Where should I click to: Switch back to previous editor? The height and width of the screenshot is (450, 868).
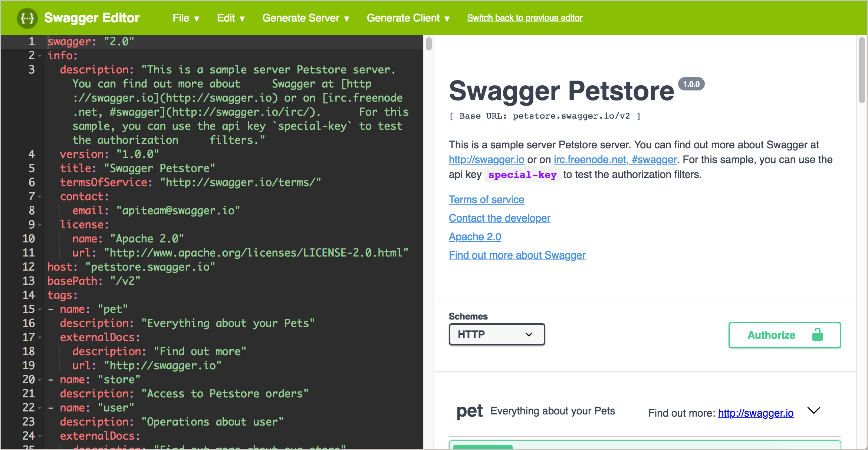[x=525, y=17]
